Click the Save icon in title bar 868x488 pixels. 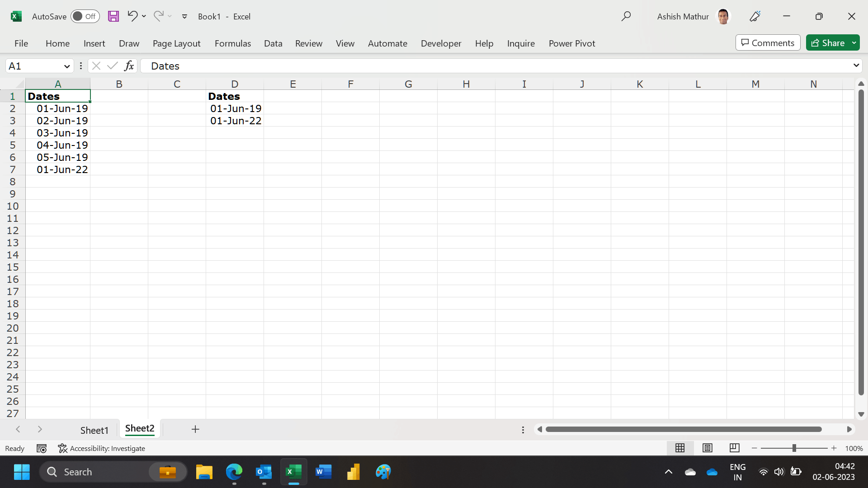pyautogui.click(x=113, y=16)
